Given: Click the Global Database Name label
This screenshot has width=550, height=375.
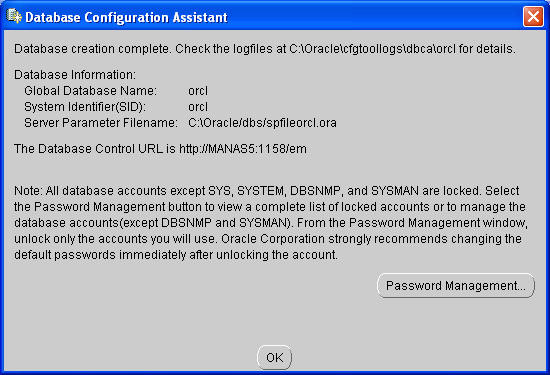Looking at the screenshot, I should coord(90,91).
